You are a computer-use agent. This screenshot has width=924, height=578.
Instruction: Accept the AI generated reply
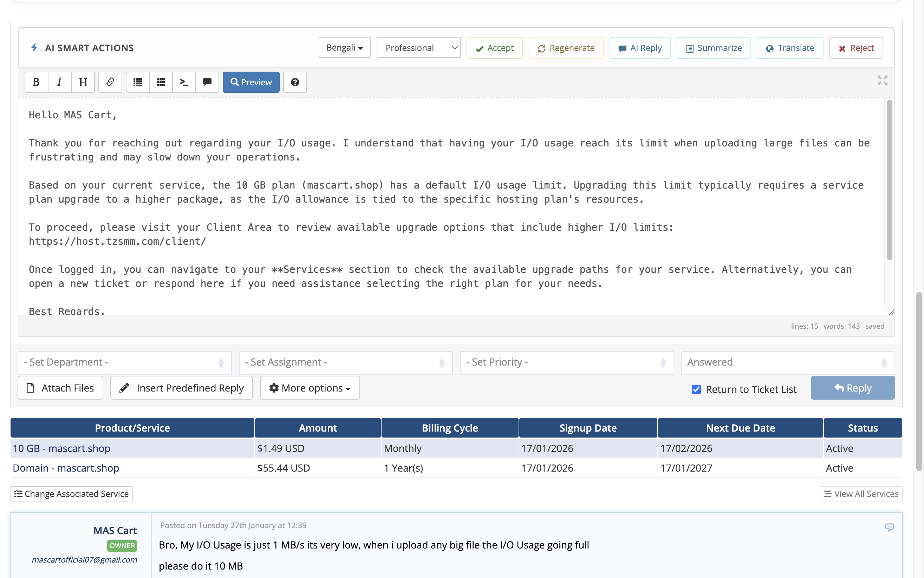click(494, 48)
